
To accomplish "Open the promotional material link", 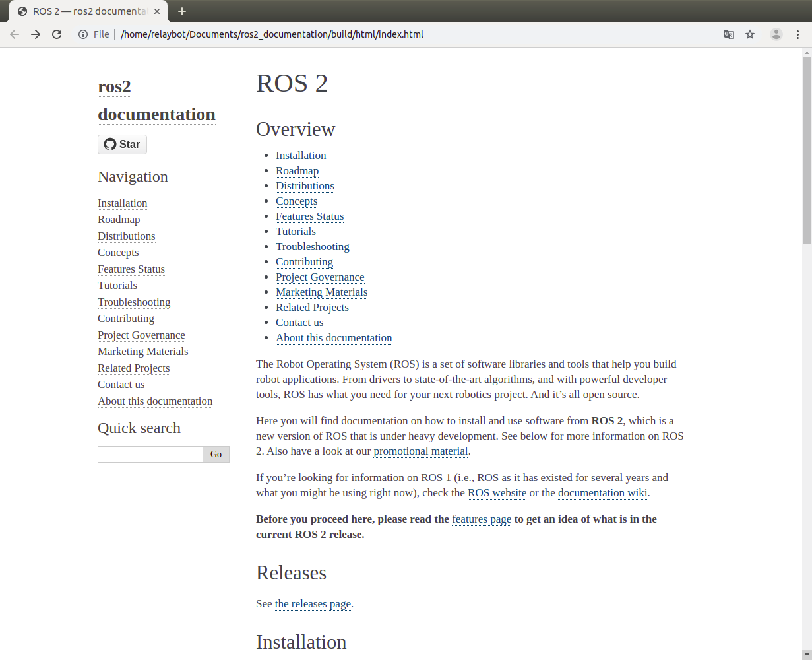I will pos(420,451).
